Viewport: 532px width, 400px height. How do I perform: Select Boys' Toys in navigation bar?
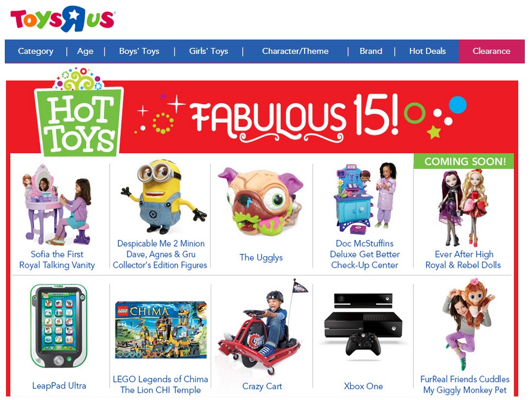pyautogui.click(x=139, y=51)
